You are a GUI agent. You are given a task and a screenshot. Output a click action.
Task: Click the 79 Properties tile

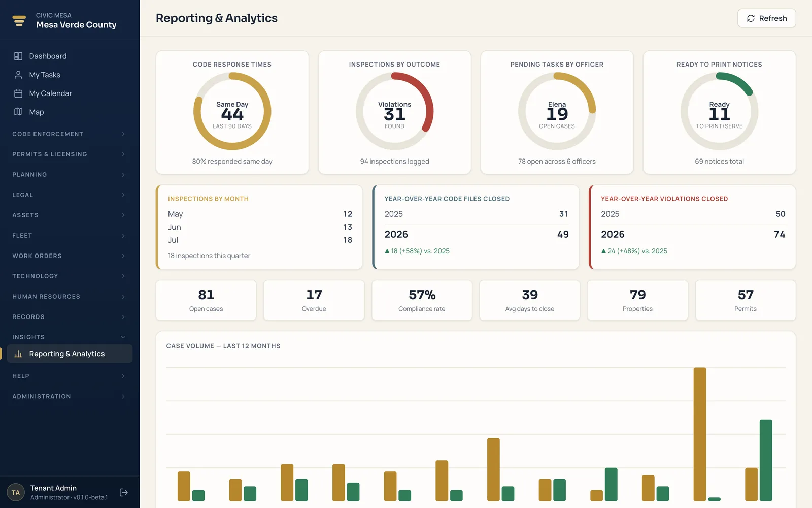click(x=637, y=300)
